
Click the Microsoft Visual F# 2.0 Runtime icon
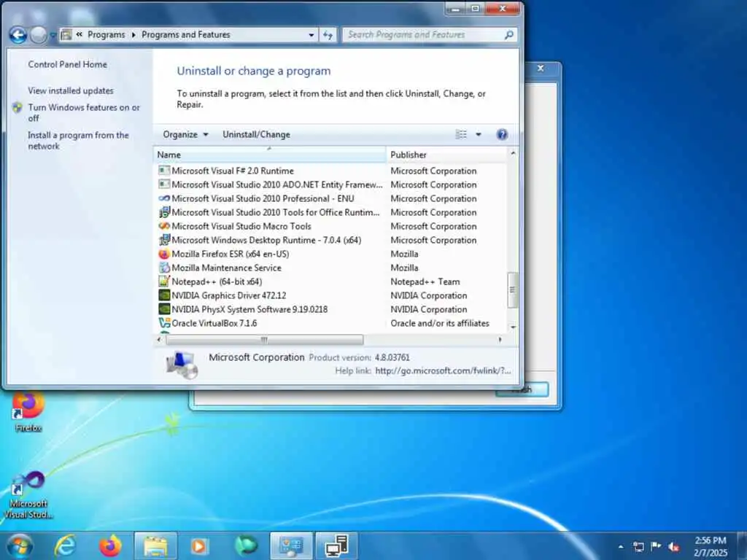tap(164, 171)
